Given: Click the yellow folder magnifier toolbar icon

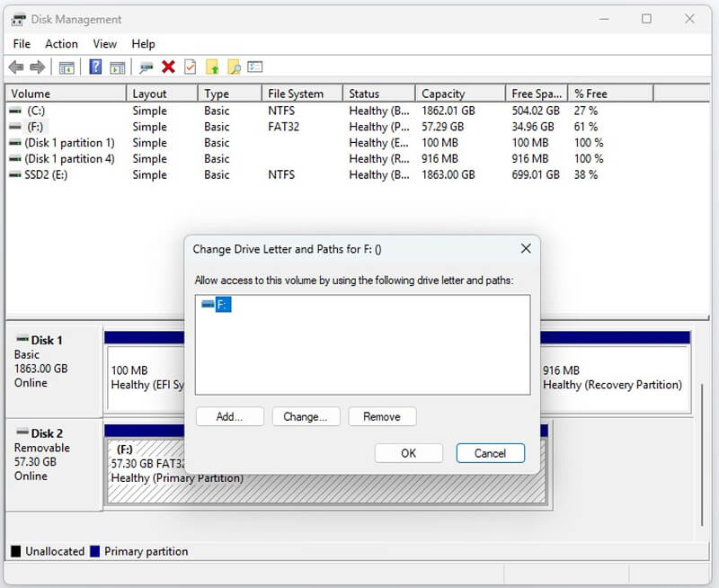Looking at the screenshot, I should [x=234, y=67].
